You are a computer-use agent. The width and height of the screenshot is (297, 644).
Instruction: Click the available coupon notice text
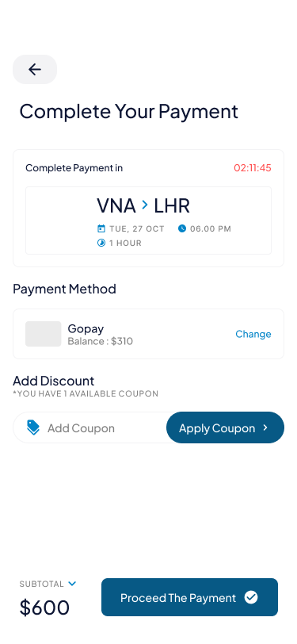coord(86,393)
